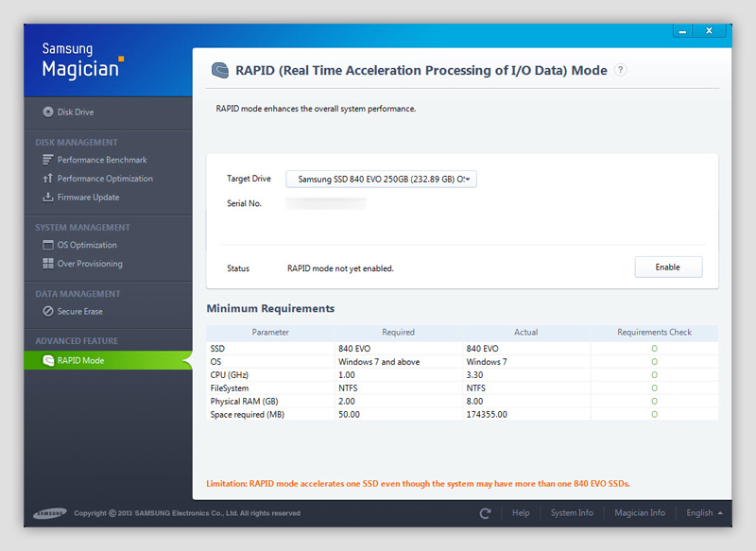Click the '50.00' required space value
756x551 pixels.
[349, 415]
